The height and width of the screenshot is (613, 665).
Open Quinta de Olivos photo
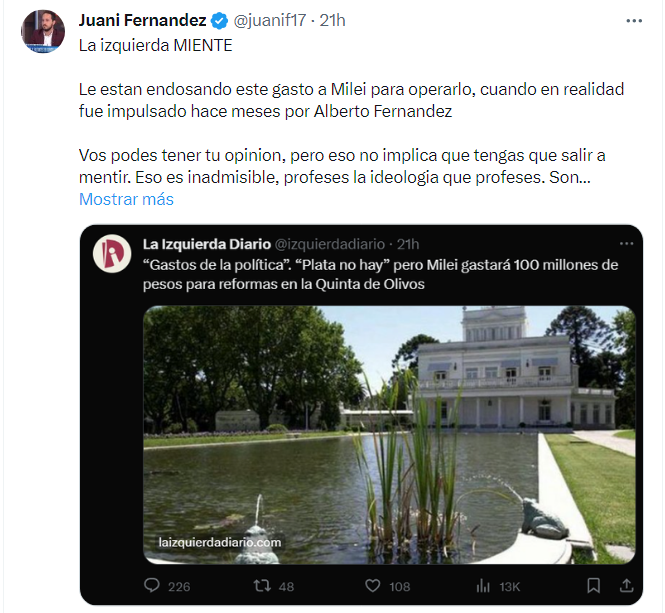point(389,433)
